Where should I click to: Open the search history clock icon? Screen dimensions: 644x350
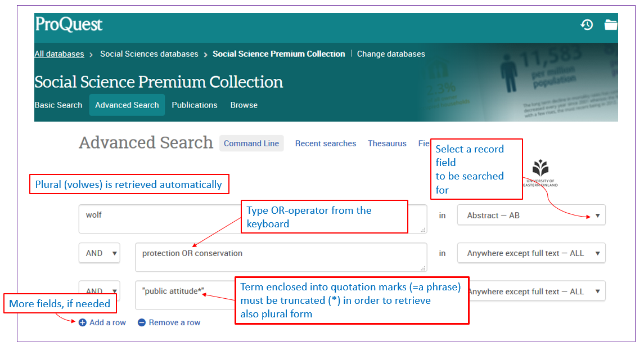point(587,25)
